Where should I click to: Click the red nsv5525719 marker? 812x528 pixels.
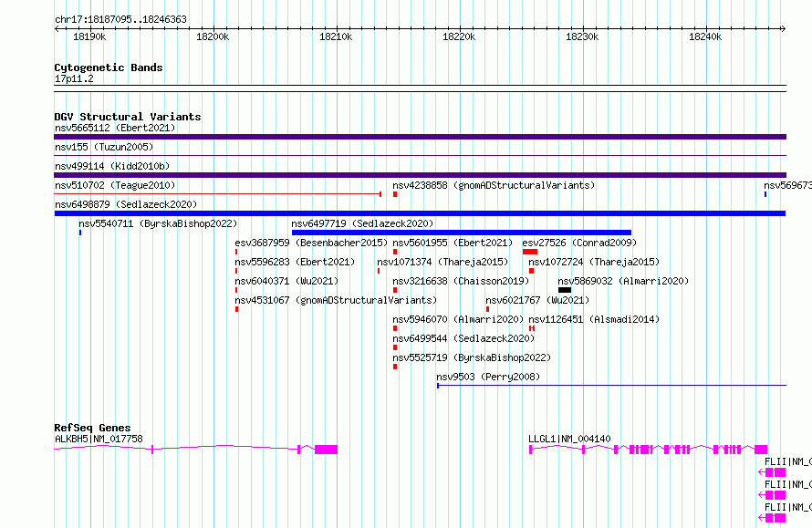pos(395,367)
